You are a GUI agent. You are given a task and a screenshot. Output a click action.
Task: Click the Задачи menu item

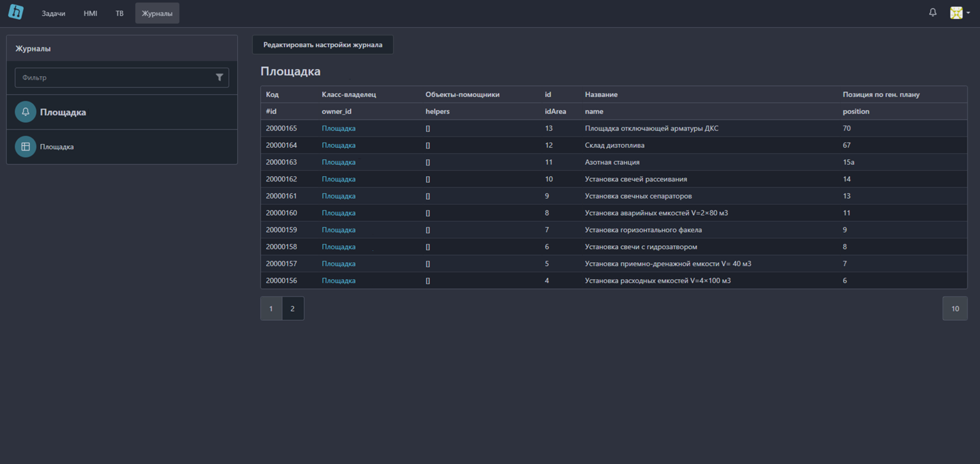53,12
